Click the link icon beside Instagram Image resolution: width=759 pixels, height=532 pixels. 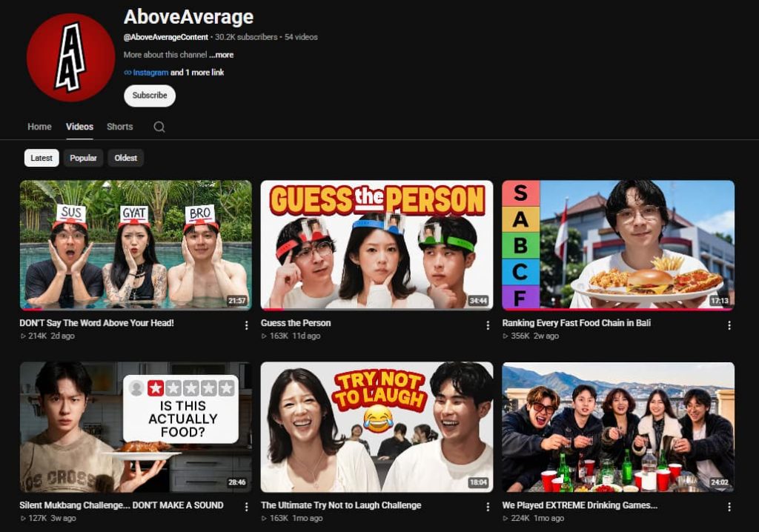pos(127,73)
